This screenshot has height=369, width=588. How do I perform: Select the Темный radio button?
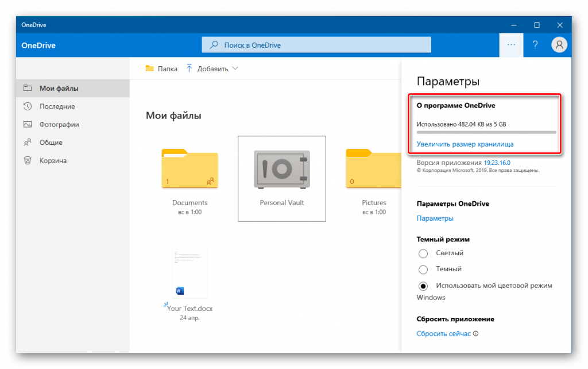pos(423,270)
